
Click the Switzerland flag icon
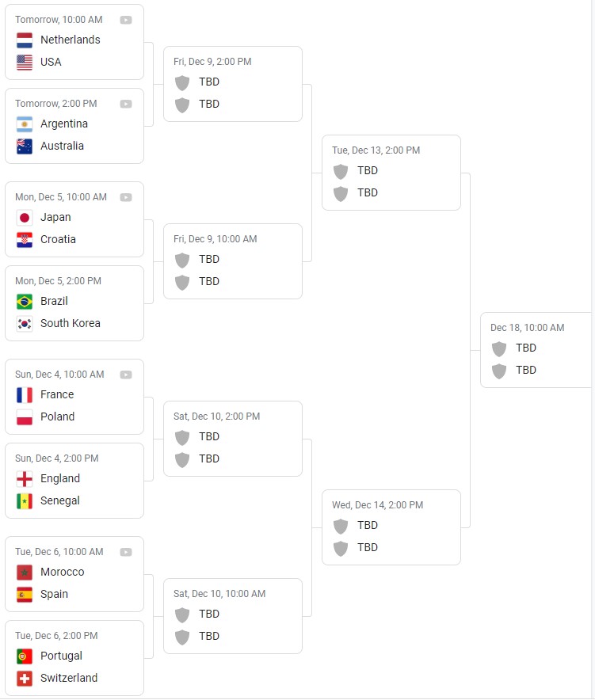click(x=25, y=678)
